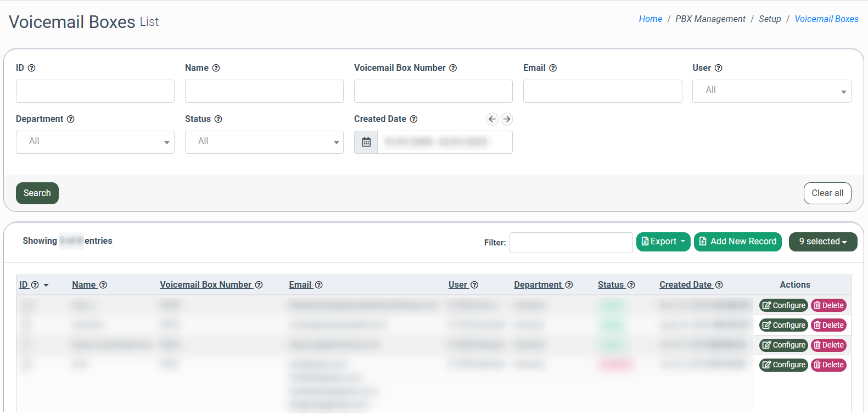
Task: Open the 9 selected columns dropdown
Action: pos(822,242)
